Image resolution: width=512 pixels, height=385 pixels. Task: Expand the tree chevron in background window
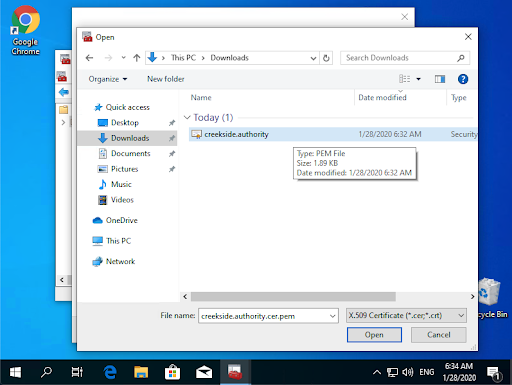[x=63, y=123]
